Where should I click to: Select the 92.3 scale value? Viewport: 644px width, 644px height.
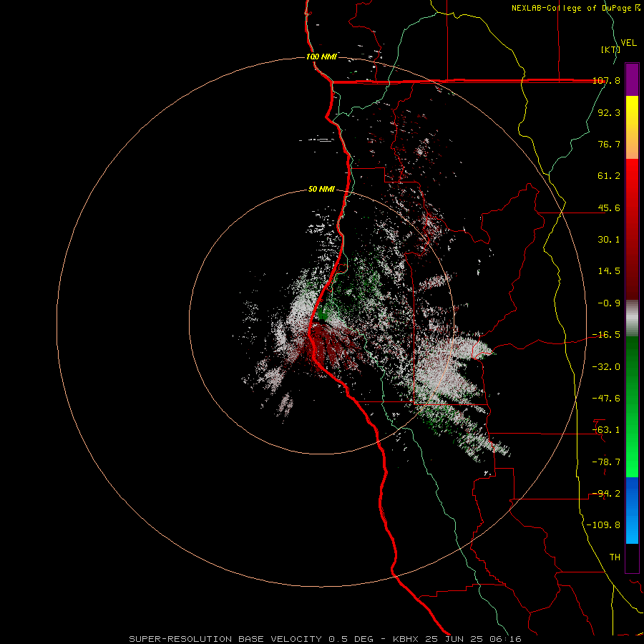pos(609,112)
